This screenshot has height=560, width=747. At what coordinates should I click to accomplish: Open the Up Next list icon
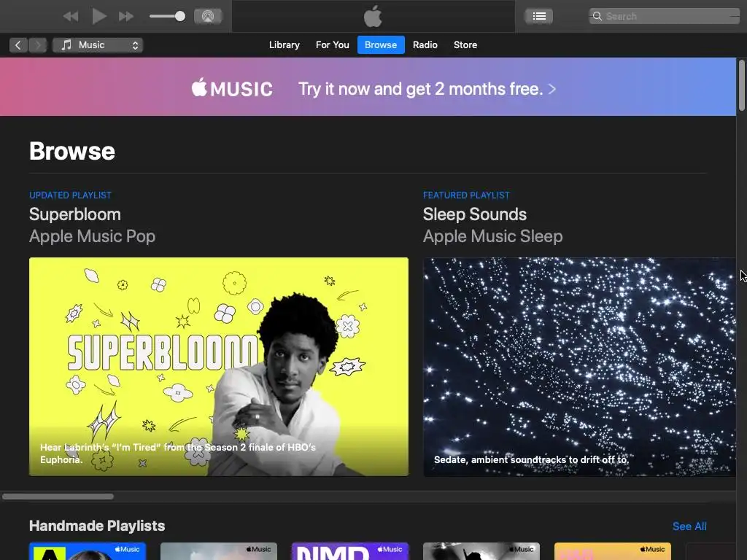[539, 16]
